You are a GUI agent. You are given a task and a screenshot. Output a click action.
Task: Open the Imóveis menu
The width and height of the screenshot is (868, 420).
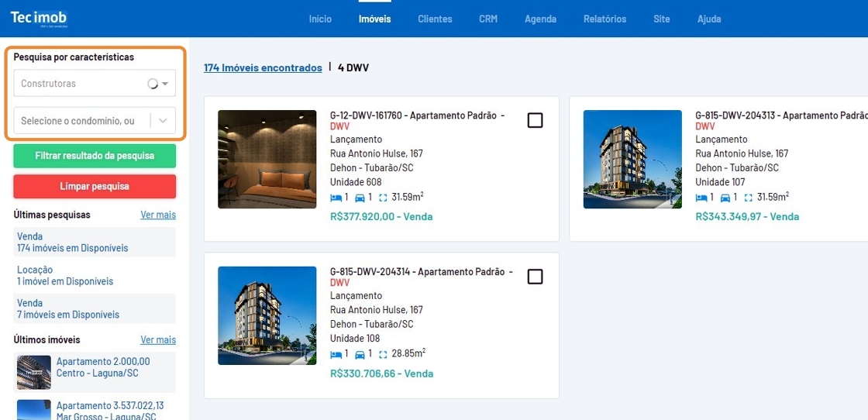click(375, 19)
